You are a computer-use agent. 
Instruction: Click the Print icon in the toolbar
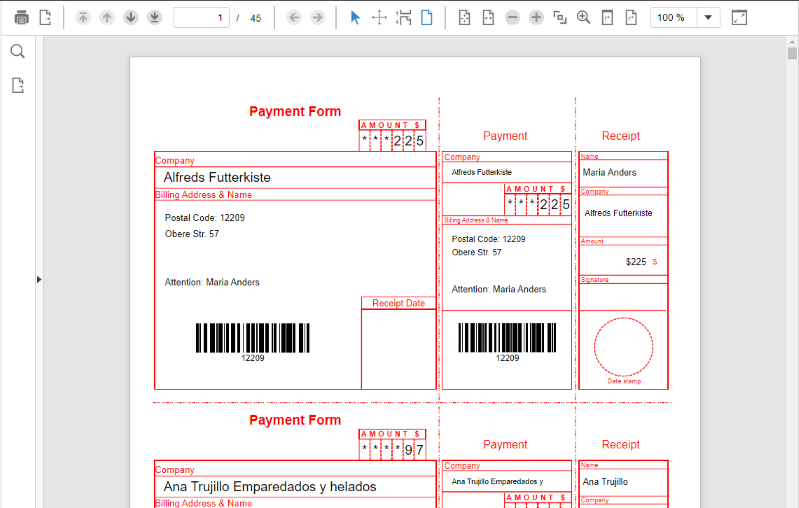(x=21, y=18)
